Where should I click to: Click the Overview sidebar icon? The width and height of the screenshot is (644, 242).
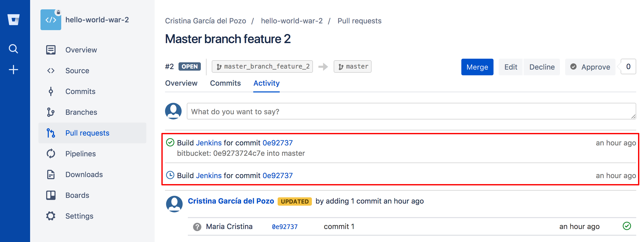(51, 50)
